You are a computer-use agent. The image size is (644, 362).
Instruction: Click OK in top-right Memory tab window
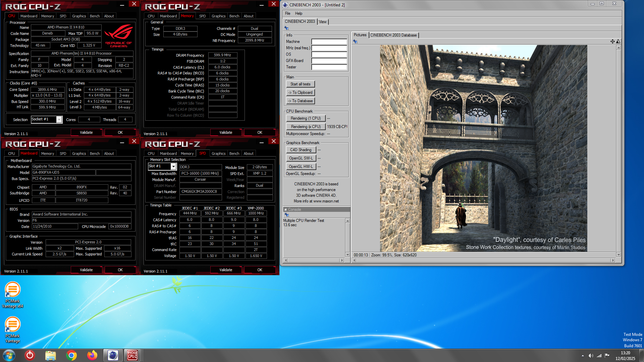[x=260, y=132]
